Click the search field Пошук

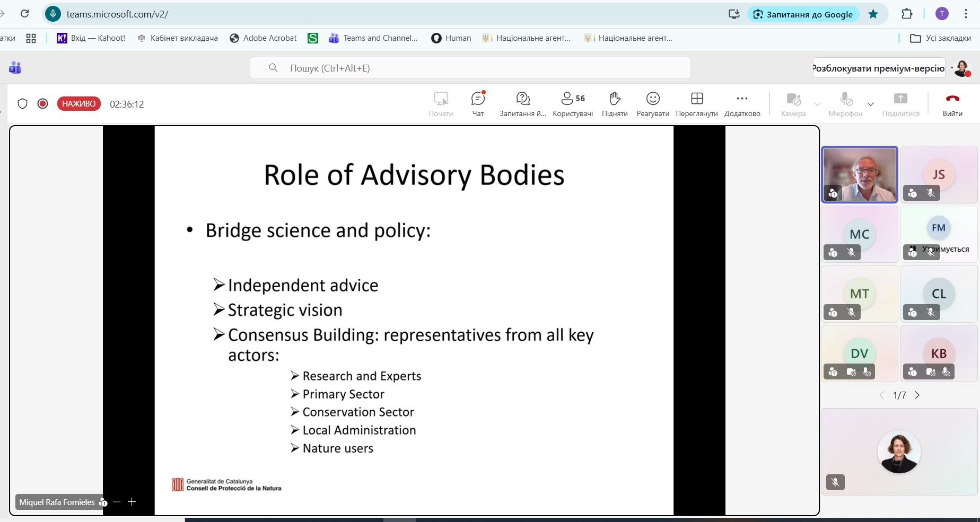(470, 68)
